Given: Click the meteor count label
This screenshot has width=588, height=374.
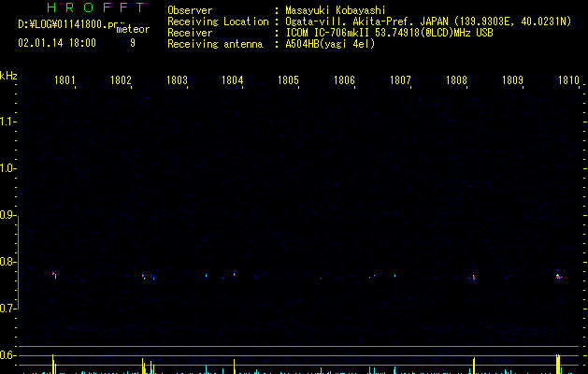Looking at the screenshot, I should (x=133, y=29).
